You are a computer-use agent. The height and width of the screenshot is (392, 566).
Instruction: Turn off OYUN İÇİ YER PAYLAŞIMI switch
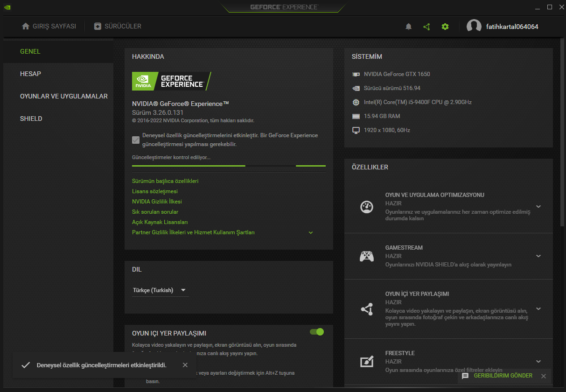coord(316,332)
